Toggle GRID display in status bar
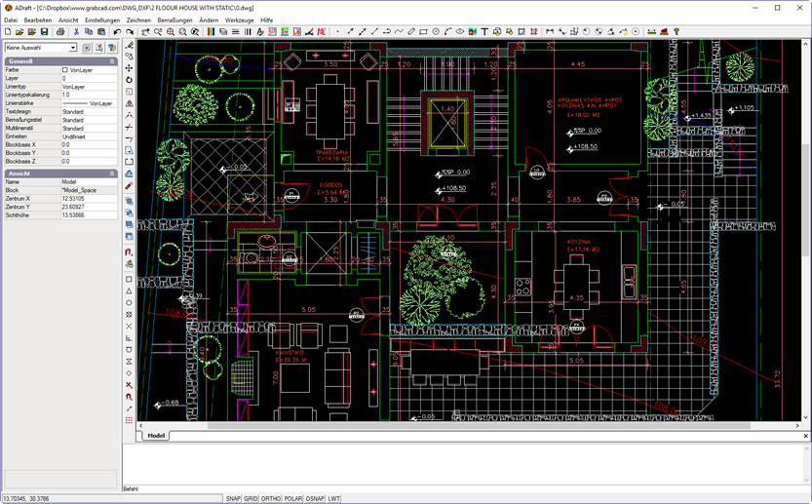Image resolution: width=812 pixels, height=504 pixels. click(251, 498)
